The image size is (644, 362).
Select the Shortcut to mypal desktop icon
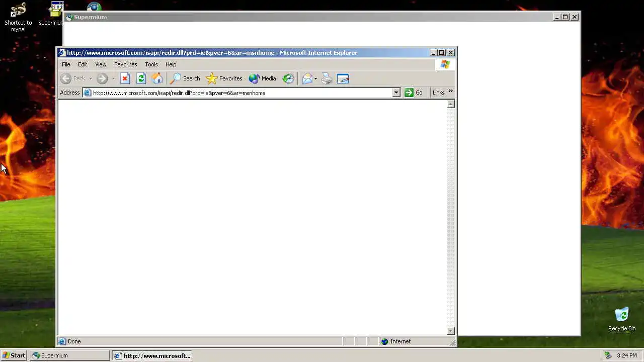[x=18, y=17]
